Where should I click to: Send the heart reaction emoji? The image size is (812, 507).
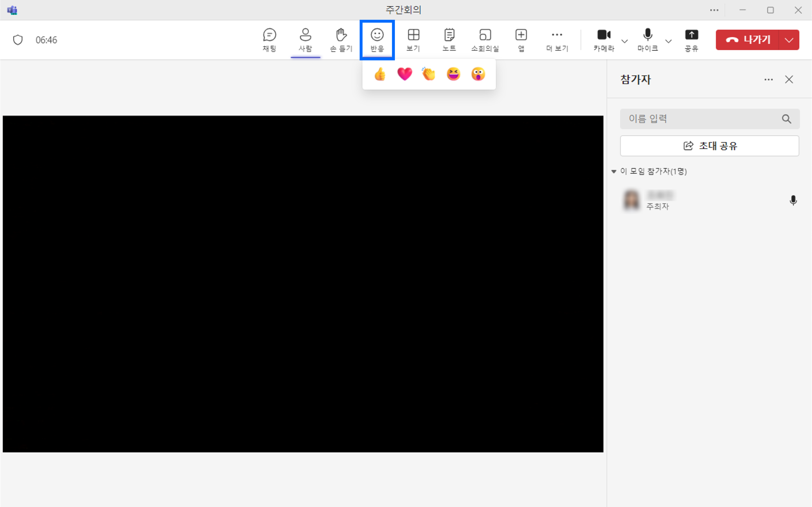(404, 74)
